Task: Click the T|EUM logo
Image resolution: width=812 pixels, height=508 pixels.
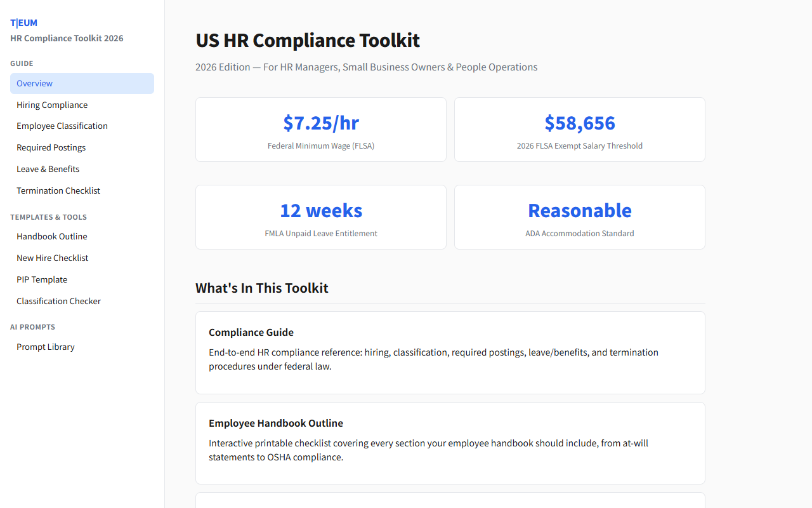Action: pyautogui.click(x=23, y=23)
